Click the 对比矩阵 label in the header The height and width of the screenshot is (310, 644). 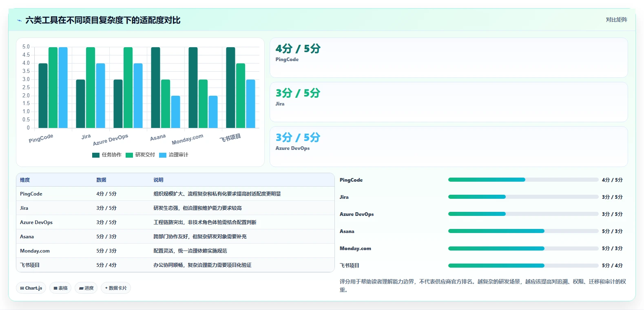[x=616, y=20]
